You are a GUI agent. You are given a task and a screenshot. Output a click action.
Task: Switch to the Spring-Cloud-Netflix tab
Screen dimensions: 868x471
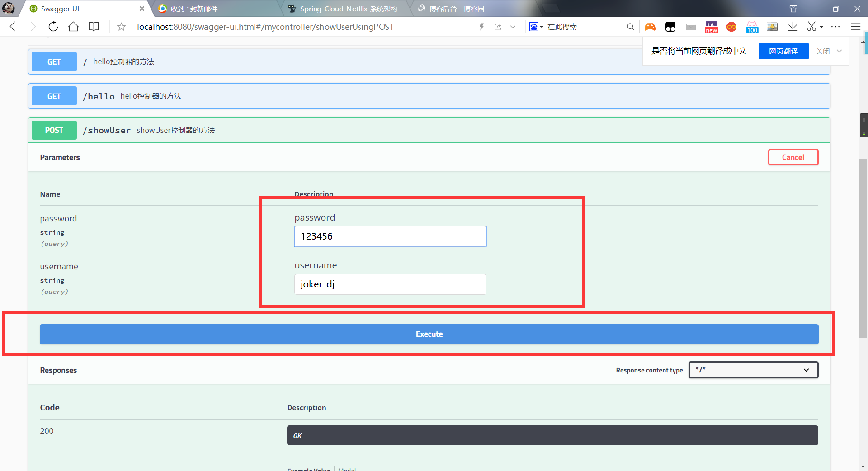(x=346, y=9)
